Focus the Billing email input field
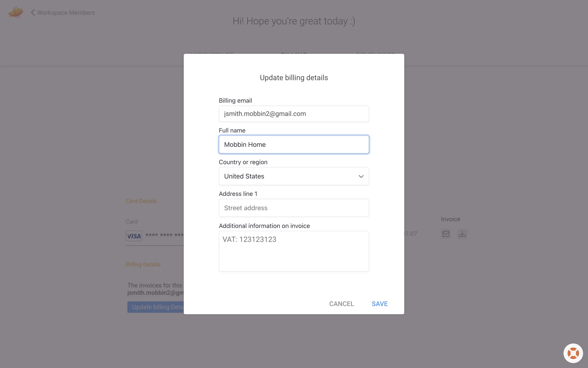This screenshot has height=368, width=588. [x=294, y=114]
